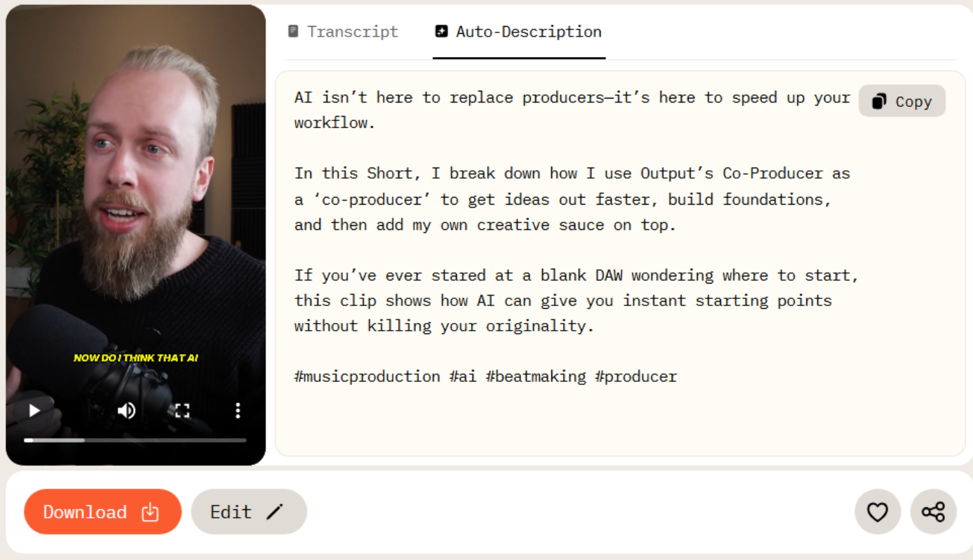The width and height of the screenshot is (973, 560).
Task: Click the #producer hashtag
Action: 636,376
